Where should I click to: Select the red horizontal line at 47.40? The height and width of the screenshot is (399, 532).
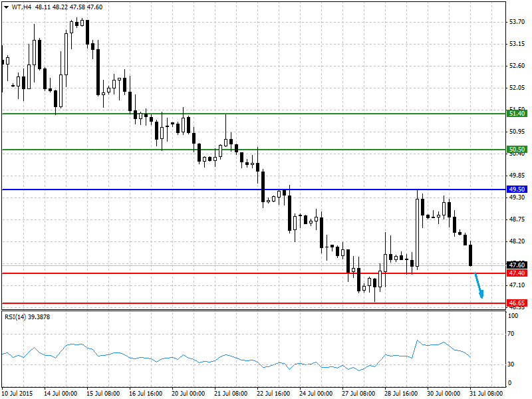coord(254,273)
